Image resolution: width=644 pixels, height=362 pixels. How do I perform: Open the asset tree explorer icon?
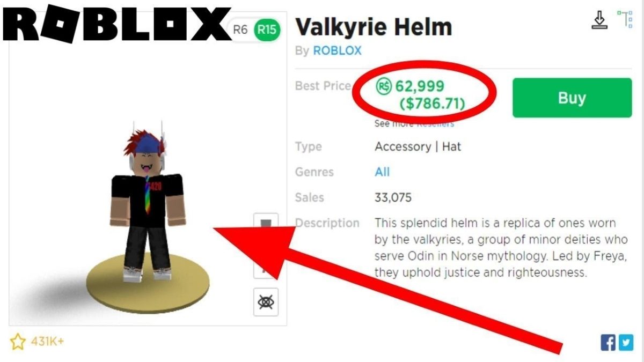tap(625, 19)
